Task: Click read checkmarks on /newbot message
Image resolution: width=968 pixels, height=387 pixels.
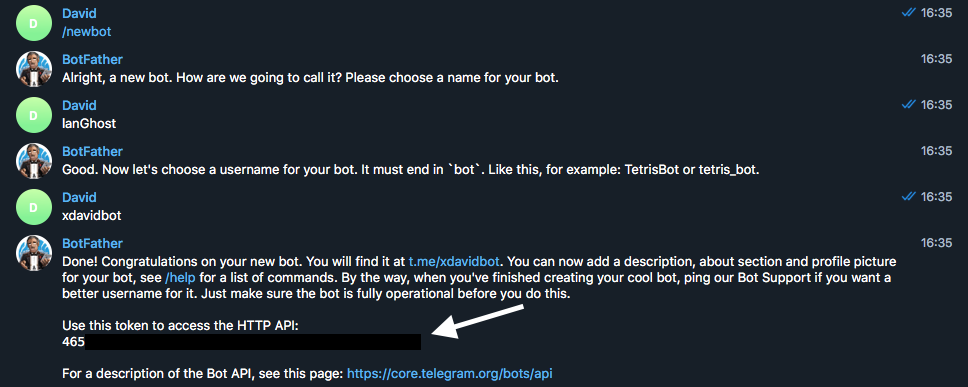Action: (x=908, y=13)
